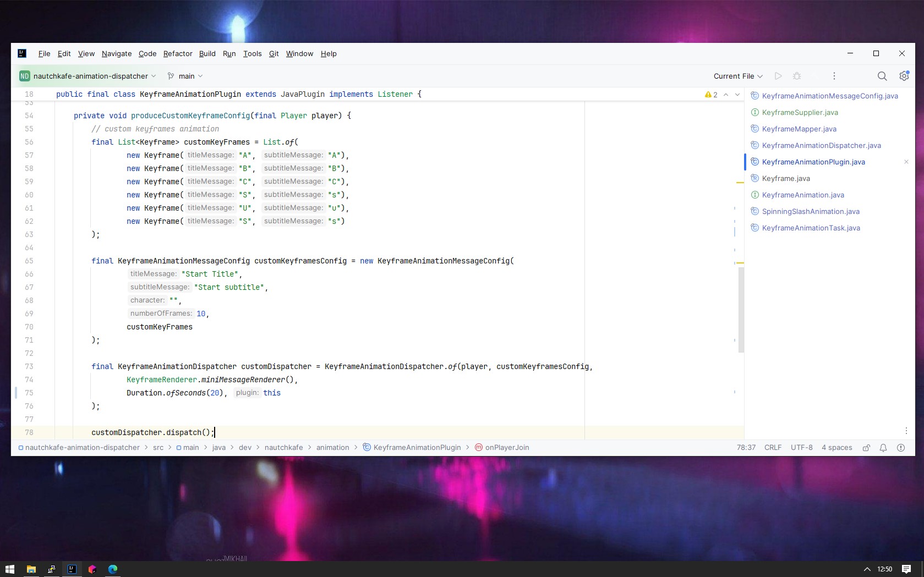Open the Edit menu
Screen dimensions: 924x577
click(x=64, y=53)
